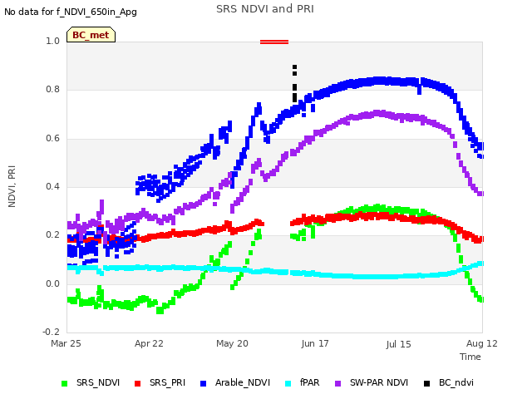The height and width of the screenshot is (399, 532).
Task: Click the green SRS_NDVI legend swatch
Action: pos(65,383)
